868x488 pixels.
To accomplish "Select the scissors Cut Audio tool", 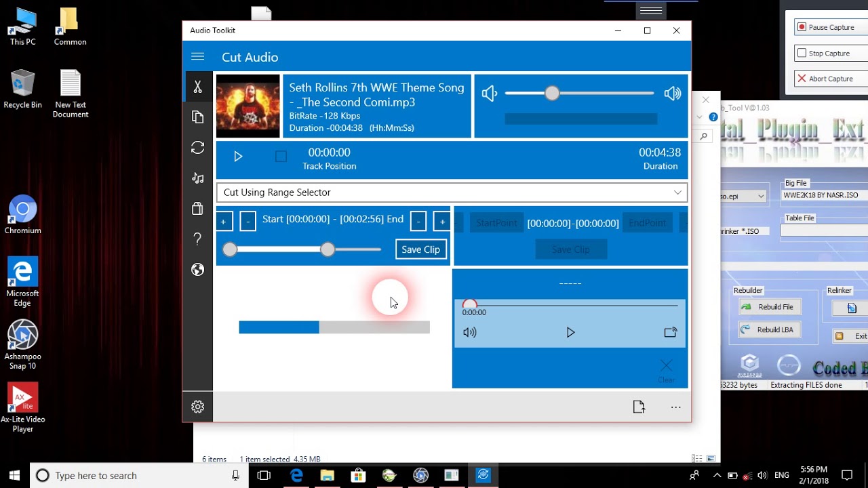I will tap(197, 87).
